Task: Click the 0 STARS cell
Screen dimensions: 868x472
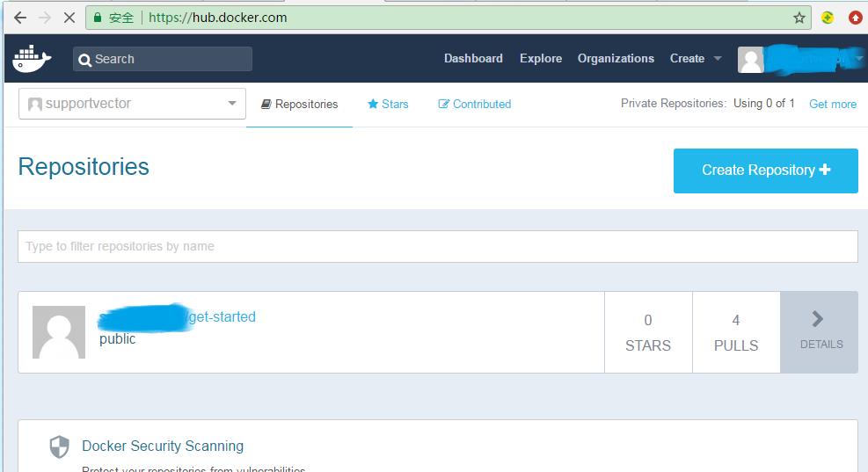Action: point(648,332)
